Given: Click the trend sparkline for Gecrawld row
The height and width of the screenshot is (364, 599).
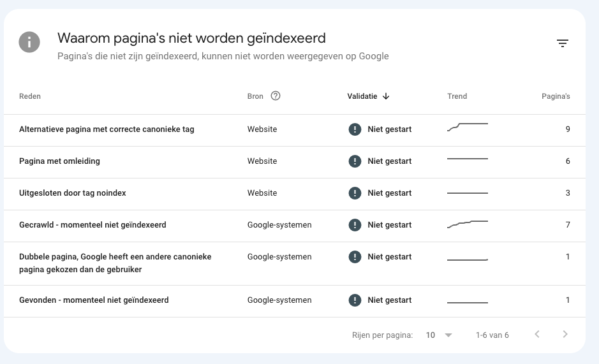Looking at the screenshot, I should [467, 224].
